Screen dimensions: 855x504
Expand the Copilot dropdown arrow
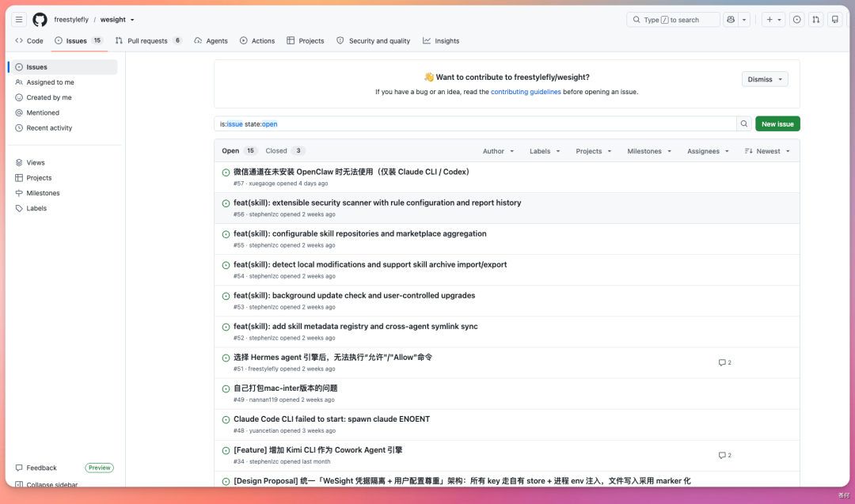[744, 20]
